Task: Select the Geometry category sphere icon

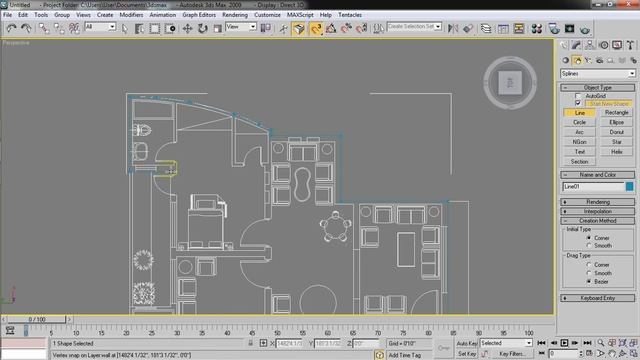Action: (x=566, y=60)
